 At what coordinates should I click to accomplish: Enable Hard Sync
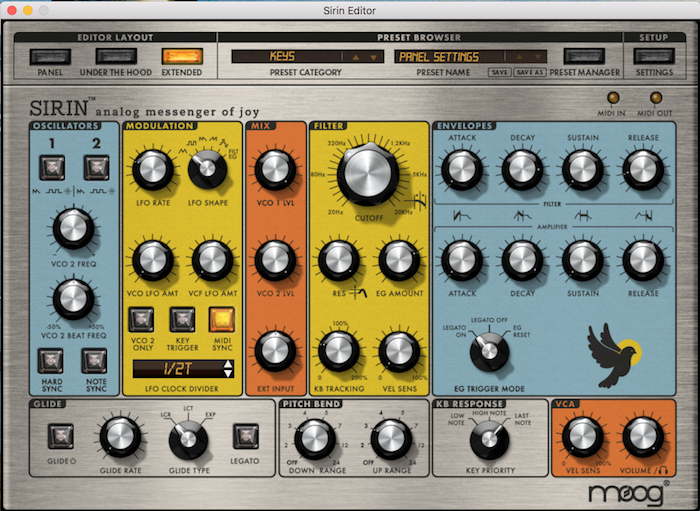(x=50, y=361)
